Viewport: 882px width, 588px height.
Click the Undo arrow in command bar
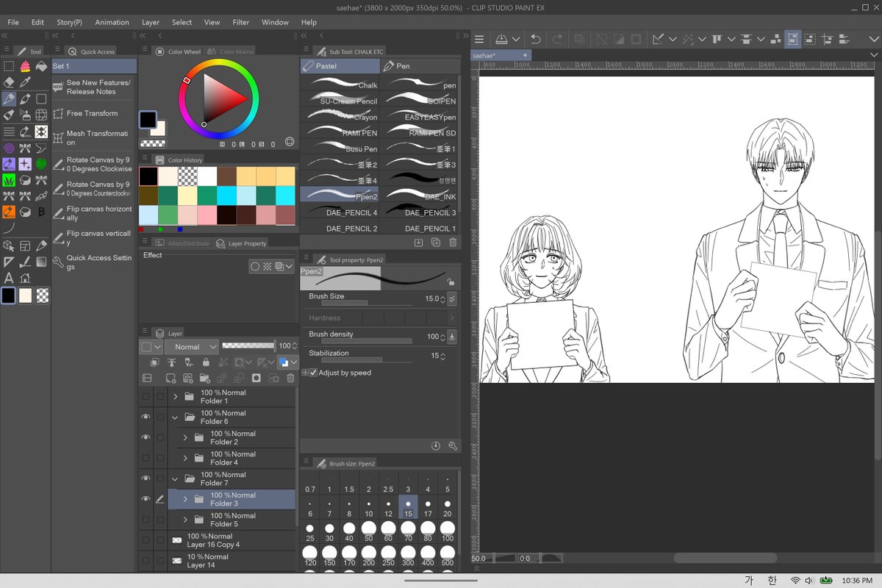tap(536, 39)
